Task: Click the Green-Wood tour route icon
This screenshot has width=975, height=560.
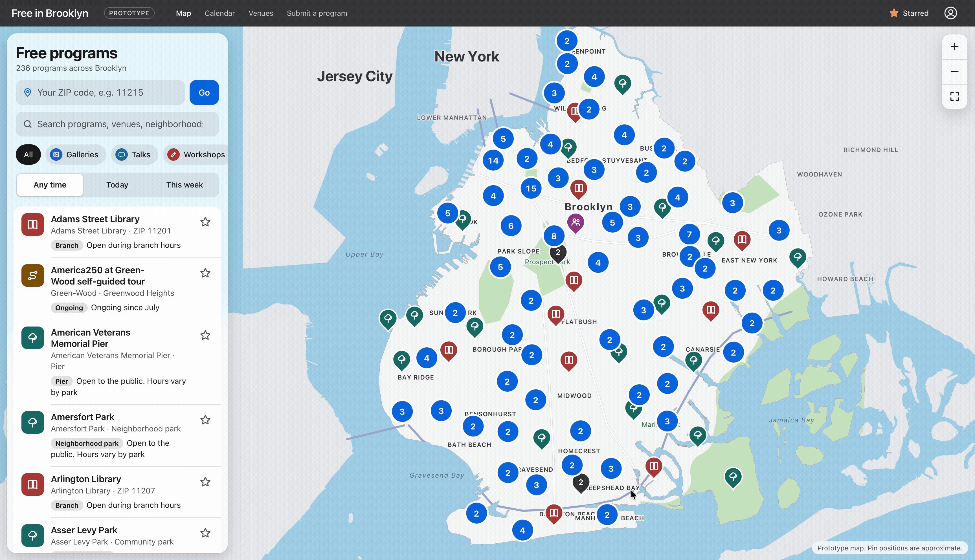Action: tap(33, 275)
